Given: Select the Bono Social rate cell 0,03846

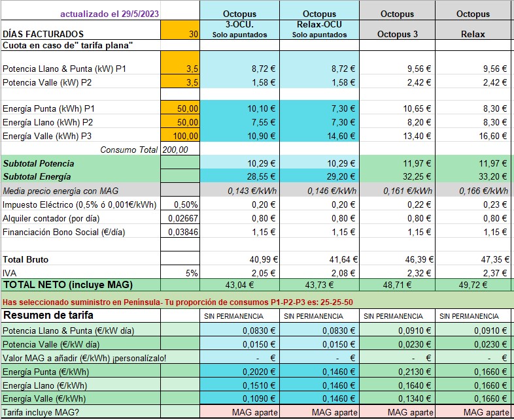Looking at the screenshot, I should [x=180, y=231].
